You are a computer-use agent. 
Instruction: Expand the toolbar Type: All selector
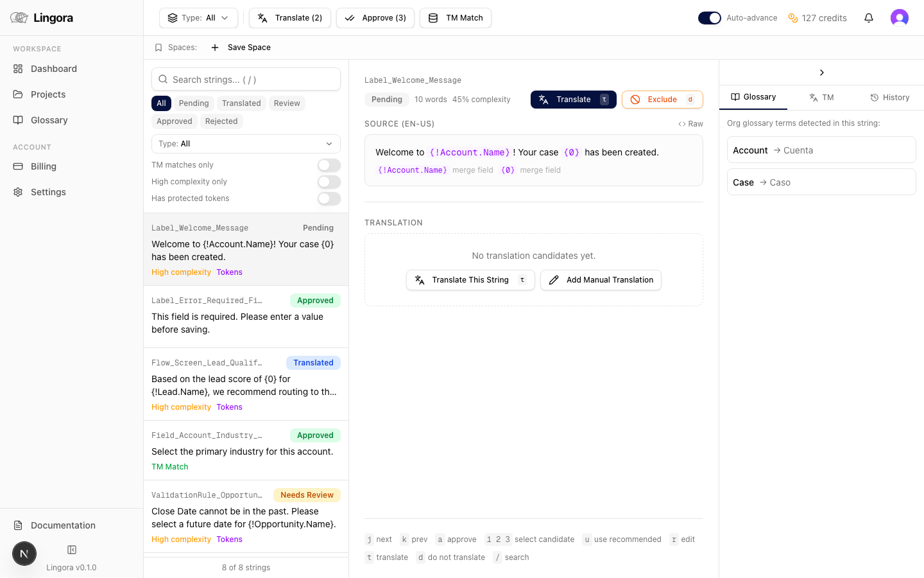[x=198, y=17]
